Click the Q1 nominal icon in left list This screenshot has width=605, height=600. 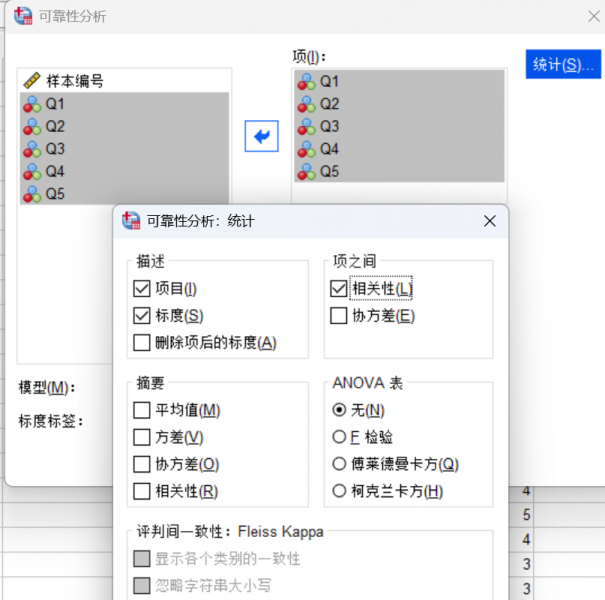pos(32,104)
